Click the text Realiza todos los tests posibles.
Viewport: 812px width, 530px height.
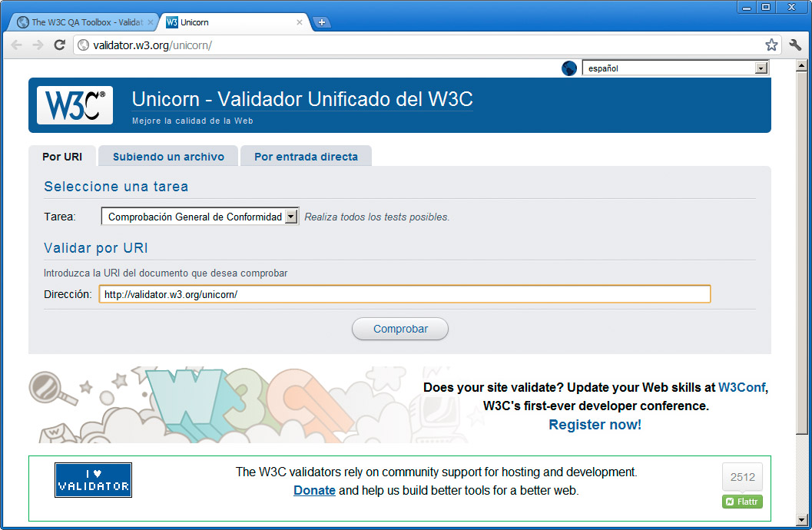pyautogui.click(x=377, y=217)
